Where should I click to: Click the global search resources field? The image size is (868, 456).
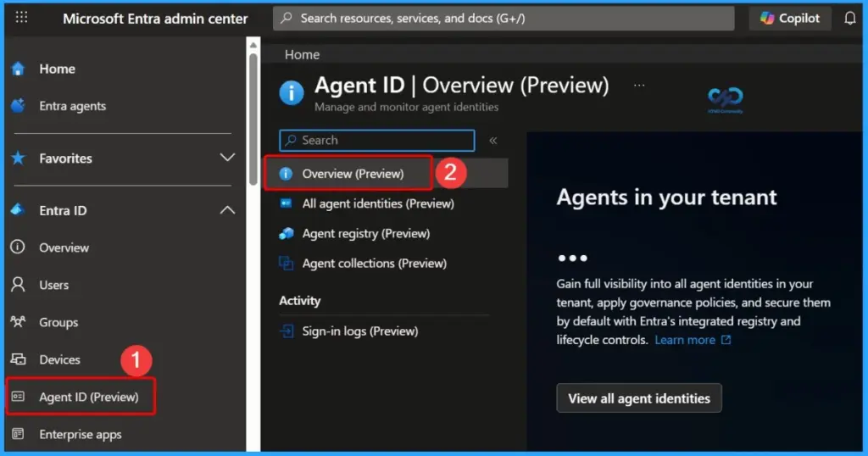pos(504,19)
